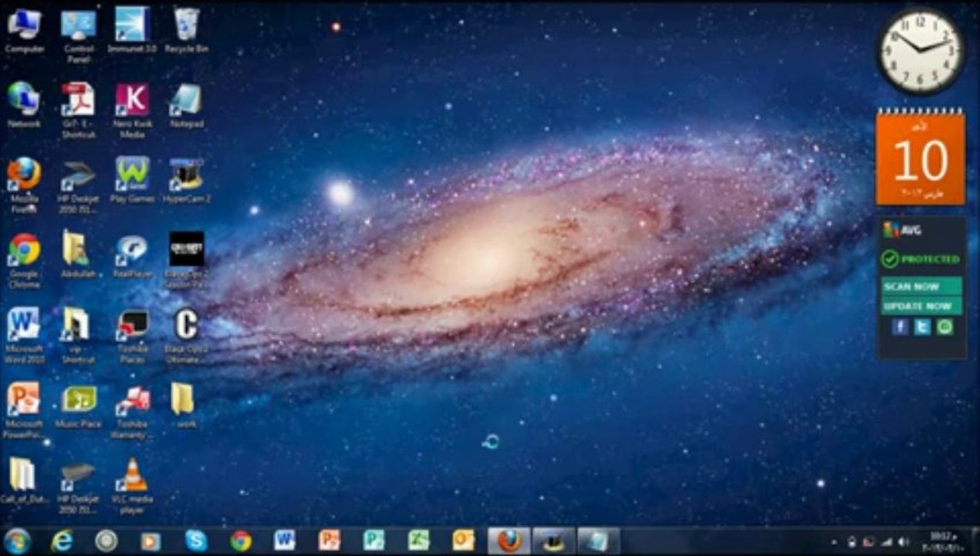
Task: Click UPDATE NOW in the AVG gadget
Action: point(921,306)
